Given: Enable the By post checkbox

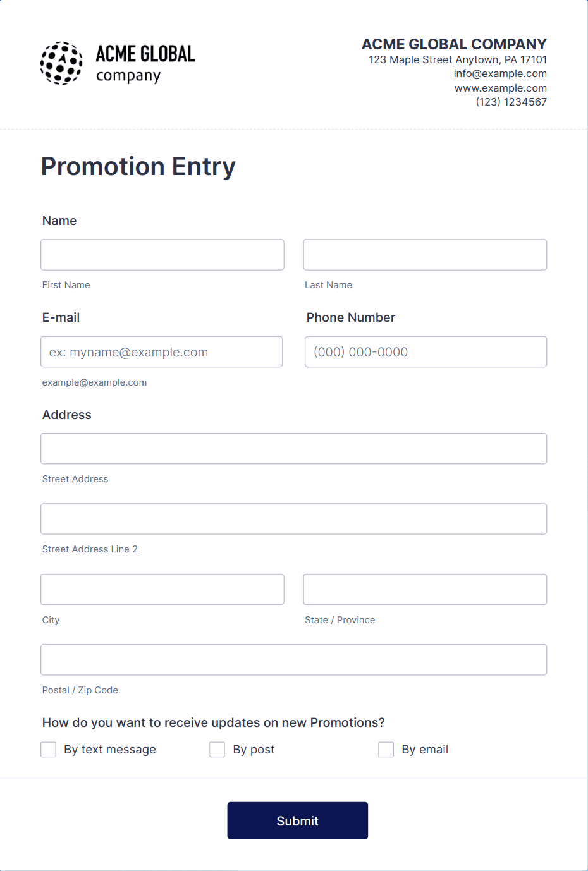Looking at the screenshot, I should tap(217, 750).
